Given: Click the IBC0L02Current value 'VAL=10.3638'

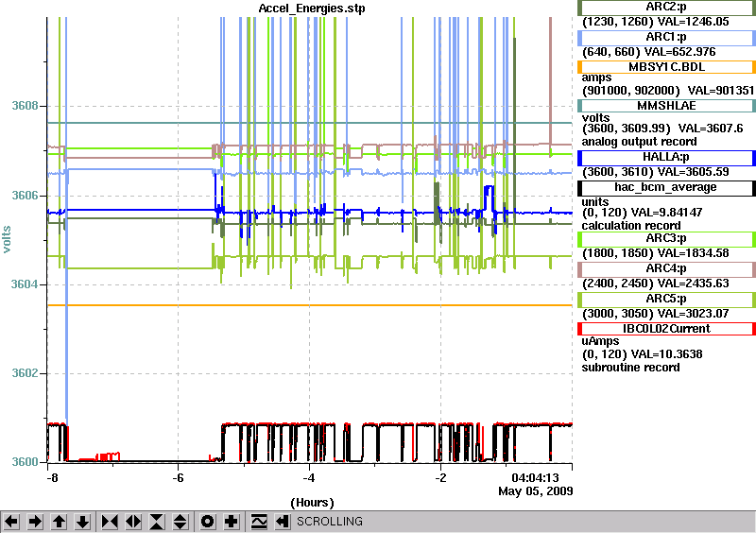Looking at the screenshot, I should 667,354.
